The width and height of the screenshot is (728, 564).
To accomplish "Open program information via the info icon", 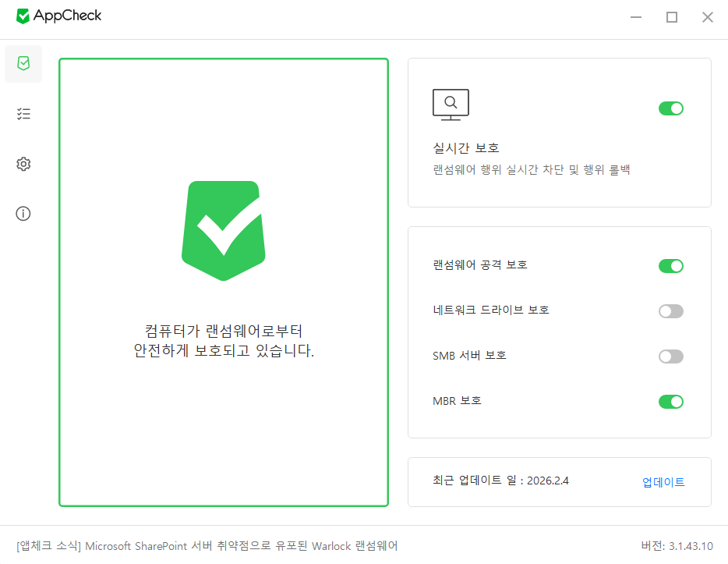I will (x=23, y=213).
